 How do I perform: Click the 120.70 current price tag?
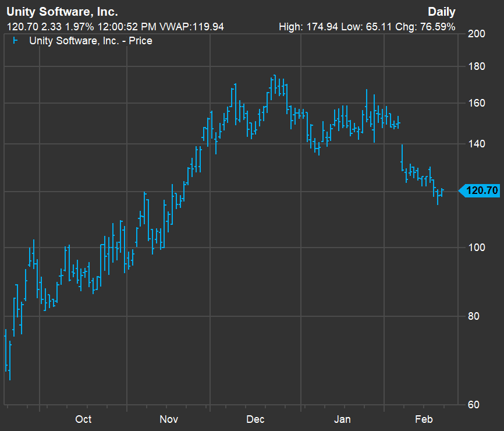point(482,190)
